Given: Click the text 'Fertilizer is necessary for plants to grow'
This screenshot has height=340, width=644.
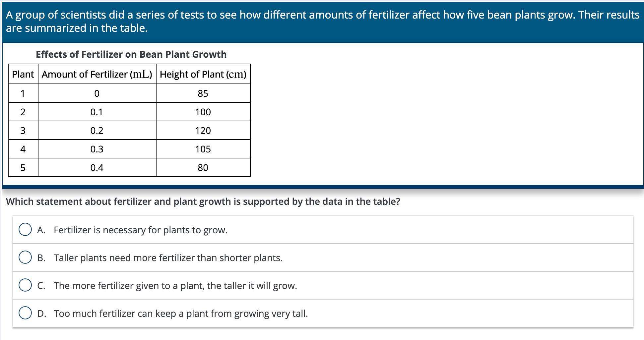Looking at the screenshot, I should click(141, 230).
